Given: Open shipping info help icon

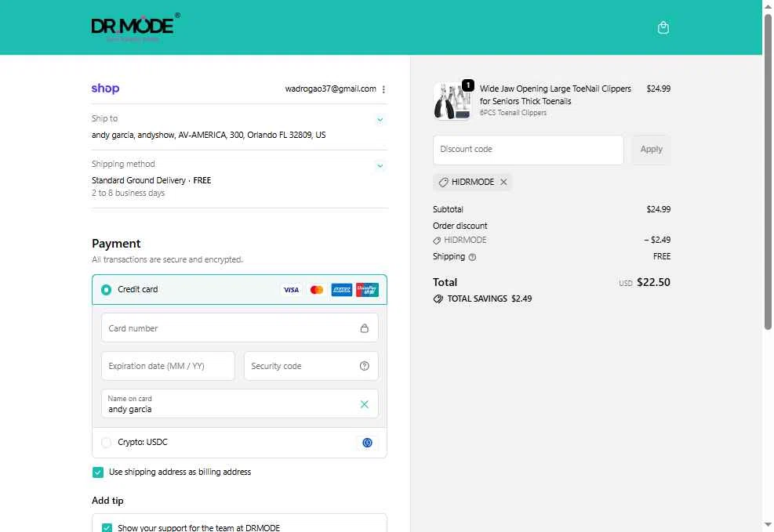Looking at the screenshot, I should point(472,257).
